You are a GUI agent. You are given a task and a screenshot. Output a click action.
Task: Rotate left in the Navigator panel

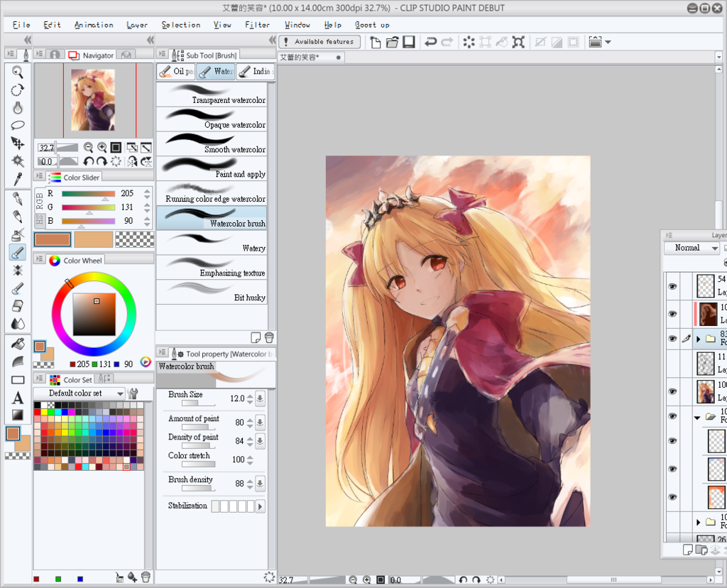88,161
